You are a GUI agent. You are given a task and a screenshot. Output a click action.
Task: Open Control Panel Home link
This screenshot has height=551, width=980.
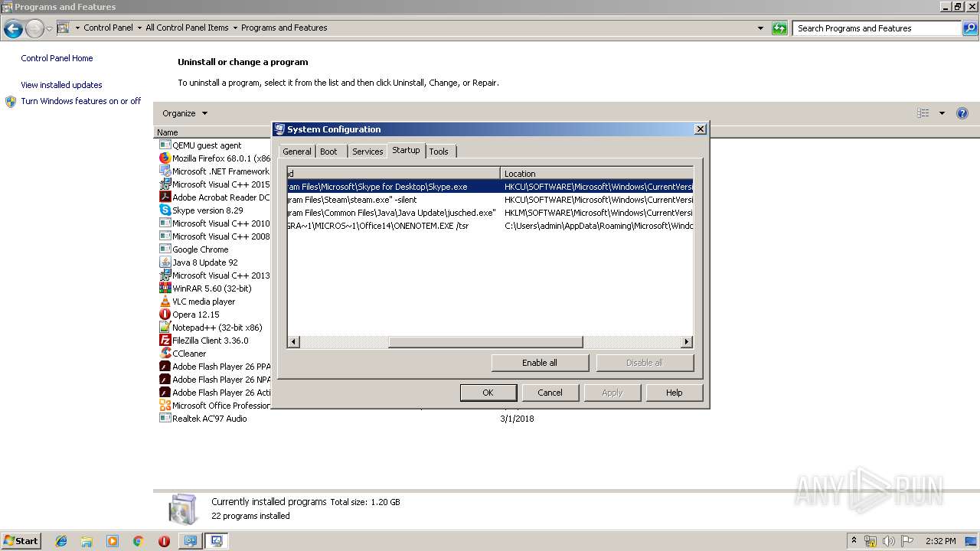click(x=57, y=58)
